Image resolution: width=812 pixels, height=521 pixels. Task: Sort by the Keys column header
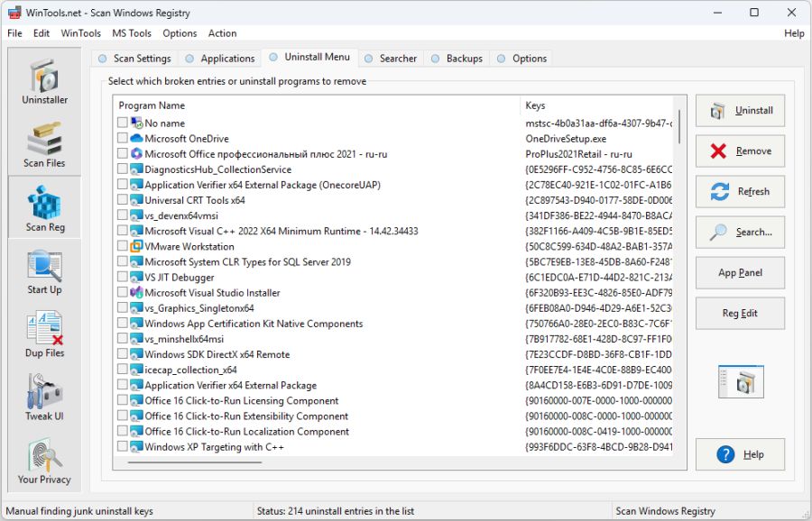tap(596, 105)
